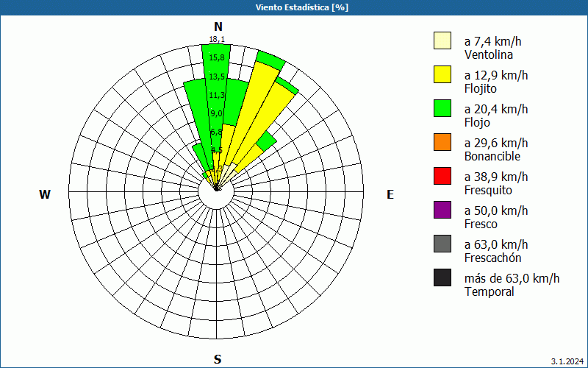This screenshot has width=588, height=368.
Task: Click the 3.1.2024 date stamp
Action: (567, 361)
